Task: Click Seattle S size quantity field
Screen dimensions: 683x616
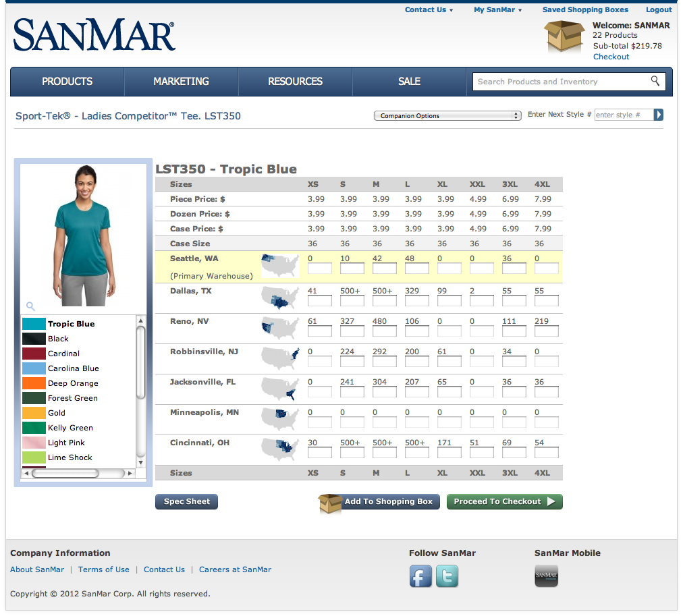Action: pyautogui.click(x=352, y=268)
